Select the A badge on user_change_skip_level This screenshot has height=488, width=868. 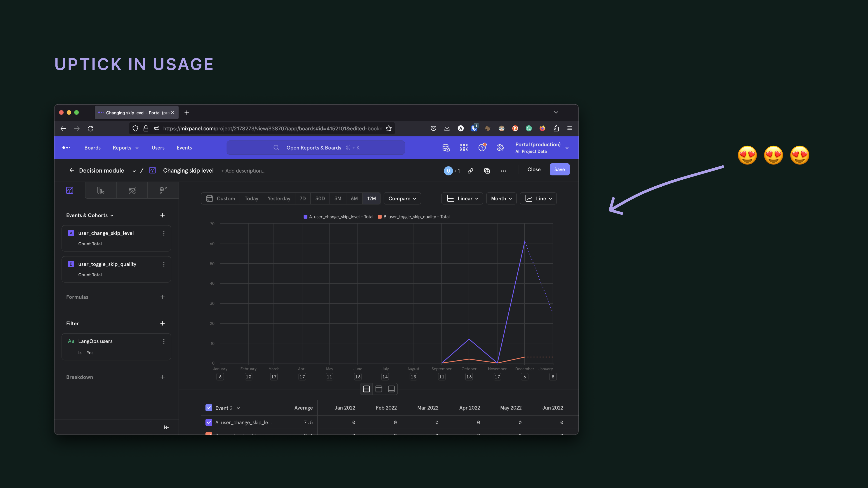(71, 233)
